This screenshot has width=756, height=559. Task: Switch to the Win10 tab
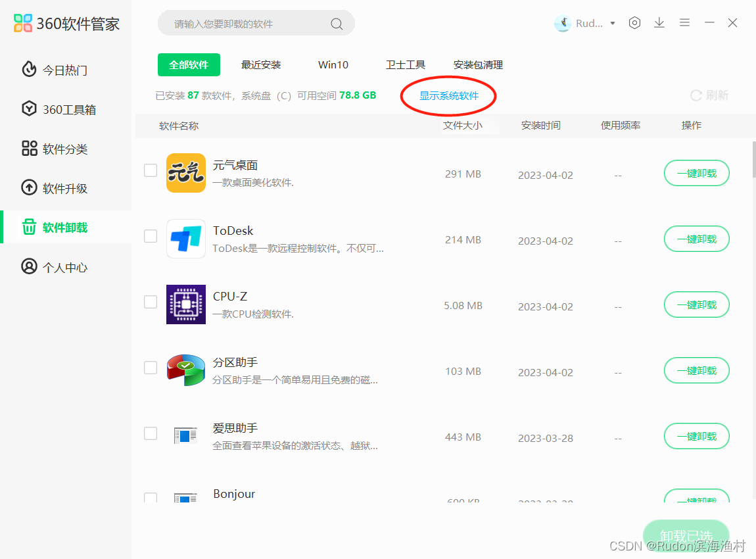tap(333, 64)
